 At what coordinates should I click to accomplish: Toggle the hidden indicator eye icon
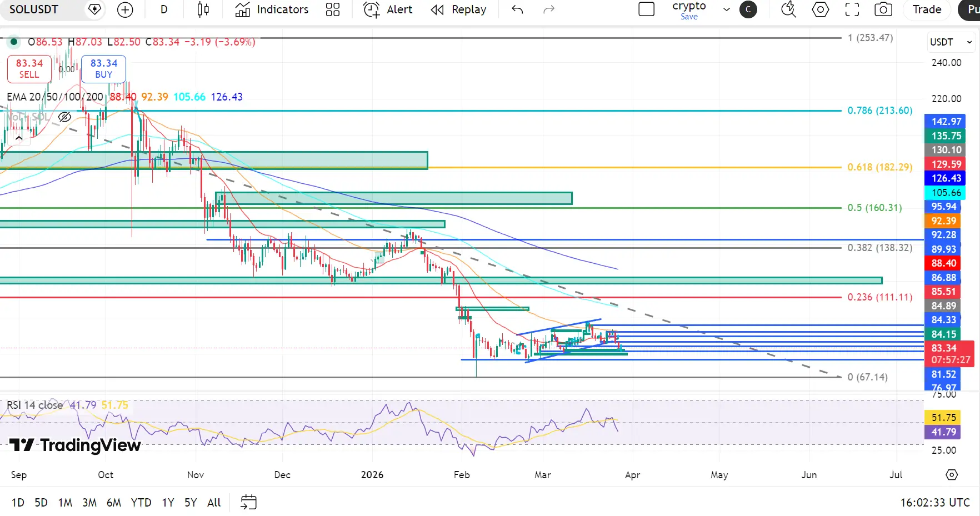(64, 117)
